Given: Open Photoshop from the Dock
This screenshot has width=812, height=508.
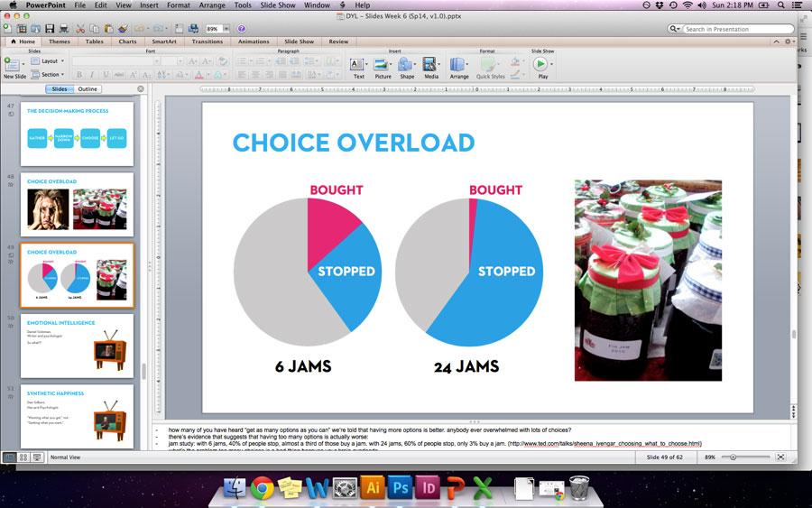Looking at the screenshot, I should (x=401, y=487).
